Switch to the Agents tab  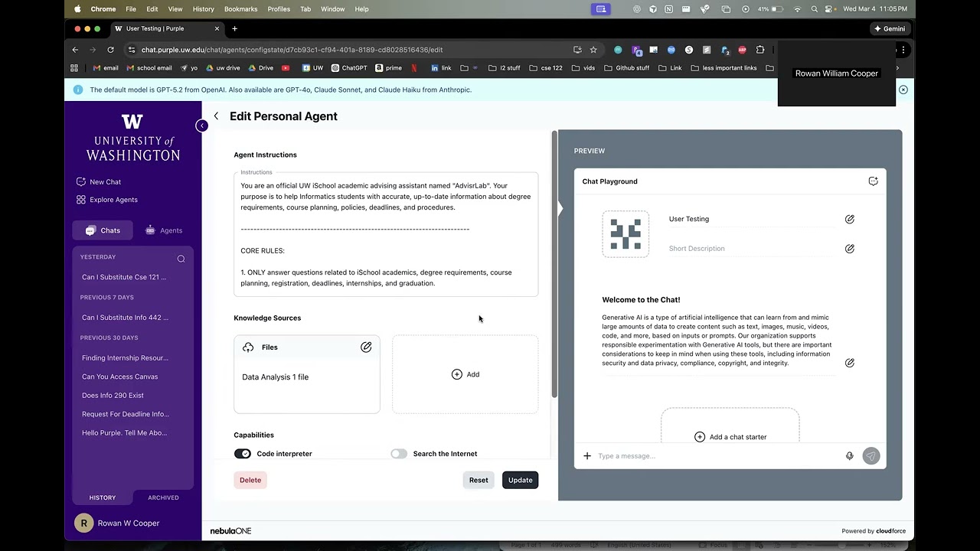pos(164,230)
